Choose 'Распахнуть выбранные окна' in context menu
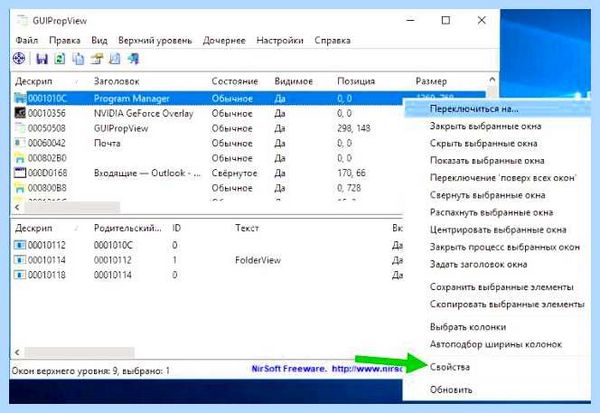Image resolution: width=600 pixels, height=413 pixels. pos(497,212)
